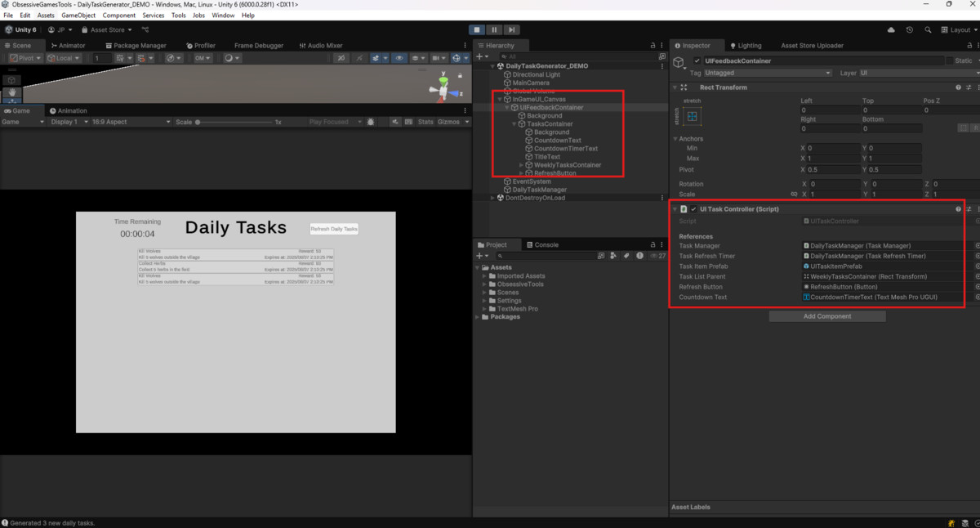Open the undo history clock icon
The height and width of the screenshot is (528, 980).
(x=909, y=30)
